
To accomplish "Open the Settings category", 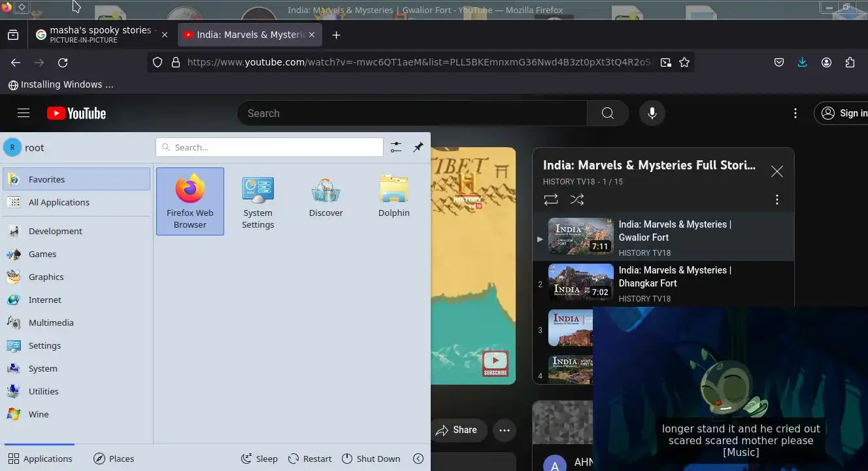I will [x=76, y=345].
